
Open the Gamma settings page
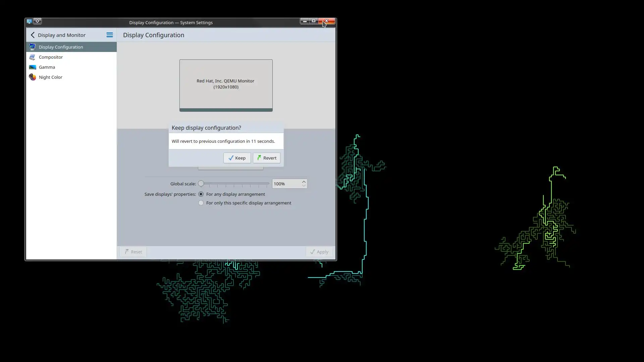click(x=47, y=67)
